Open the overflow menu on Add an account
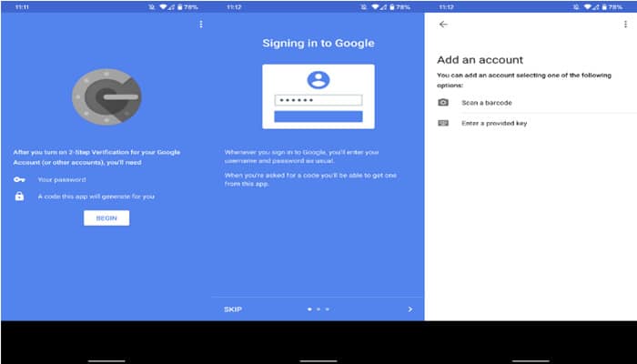The width and height of the screenshot is (637, 364). [x=625, y=25]
